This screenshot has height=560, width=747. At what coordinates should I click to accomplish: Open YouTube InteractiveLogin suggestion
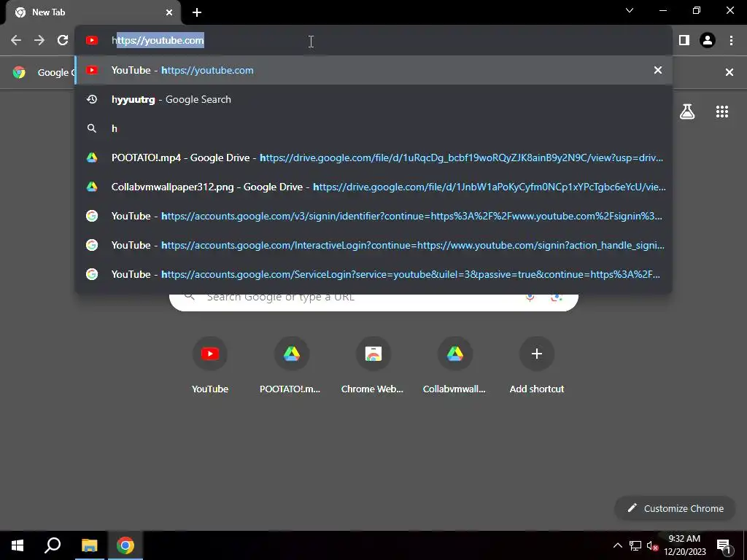pyautogui.click(x=373, y=245)
